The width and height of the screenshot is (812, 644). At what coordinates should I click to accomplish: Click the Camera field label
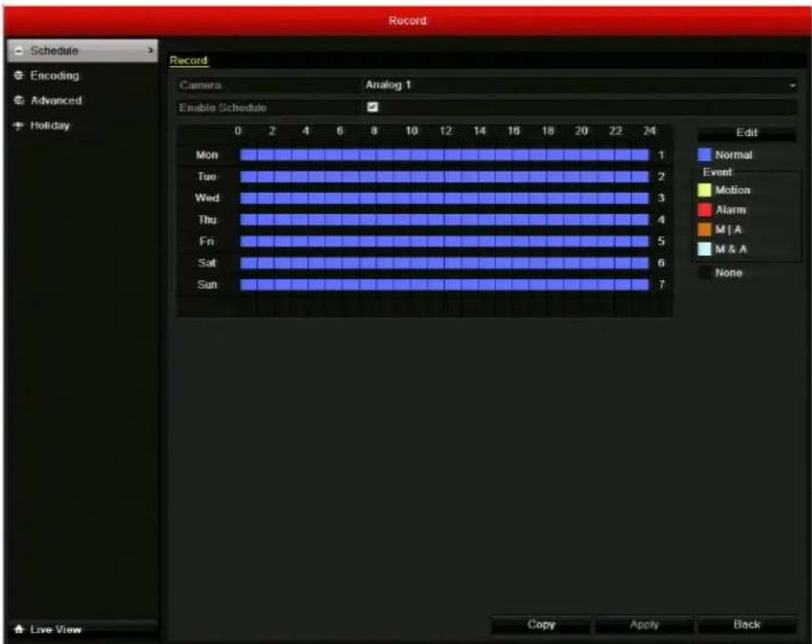point(201,85)
